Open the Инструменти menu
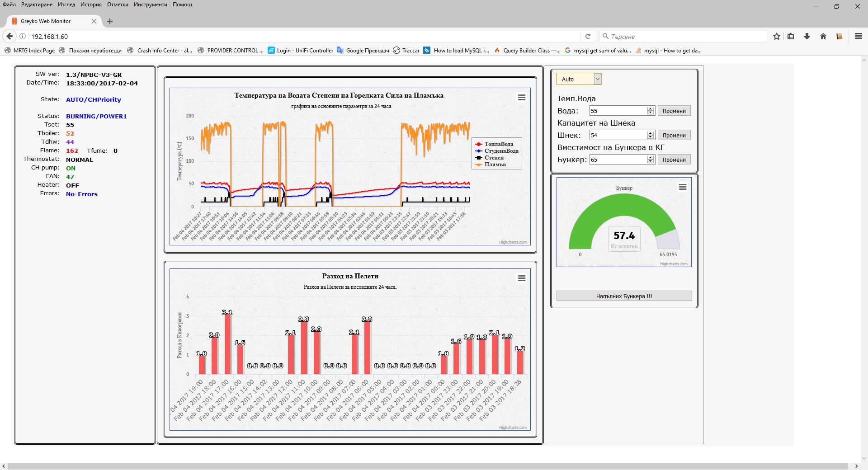The image size is (868, 470). pyautogui.click(x=150, y=5)
